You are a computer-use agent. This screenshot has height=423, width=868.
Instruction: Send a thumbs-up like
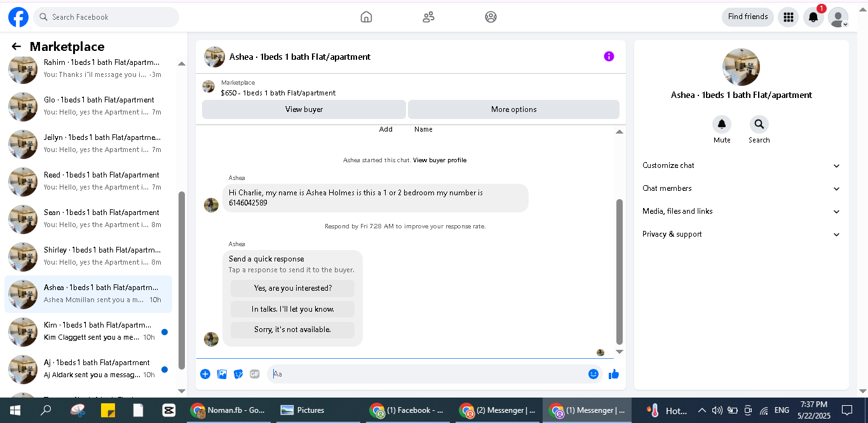coord(614,374)
